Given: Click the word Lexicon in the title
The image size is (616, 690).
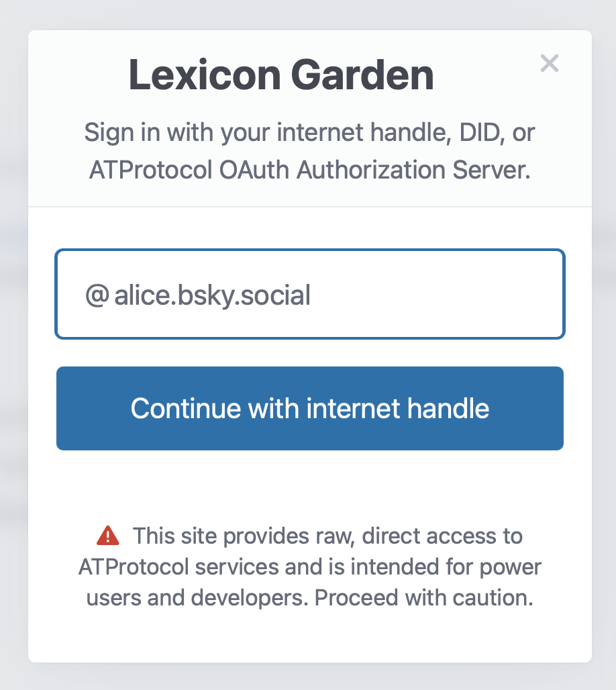Looking at the screenshot, I should tap(204, 75).
